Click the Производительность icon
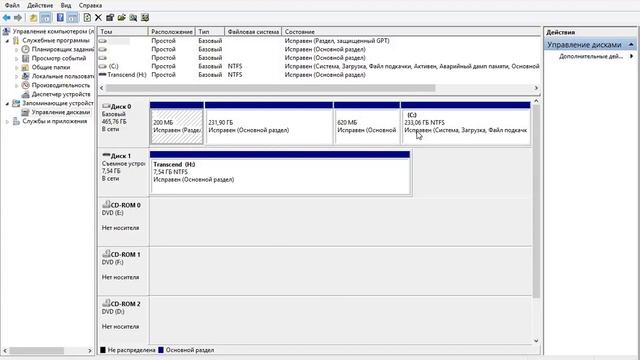 (x=25, y=85)
